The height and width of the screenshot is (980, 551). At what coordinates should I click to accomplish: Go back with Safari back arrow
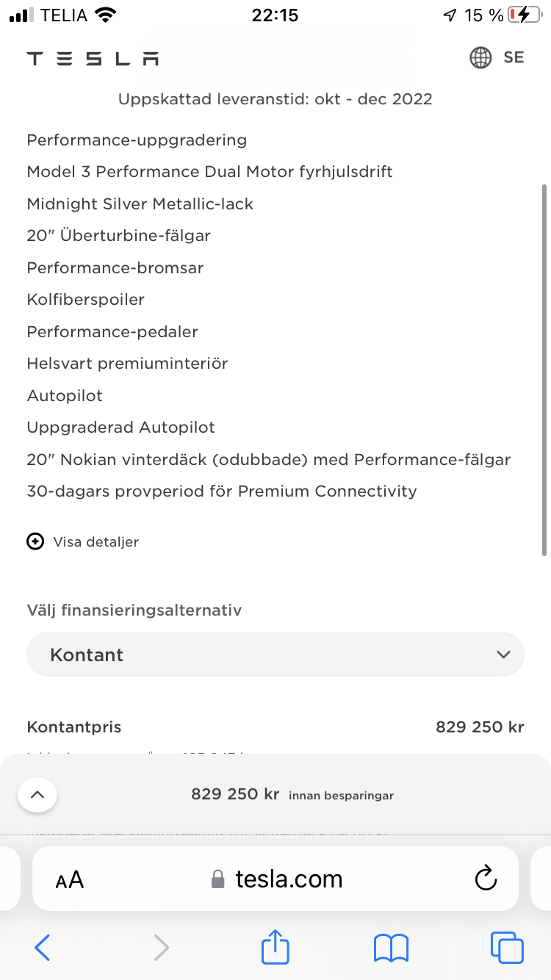[43, 948]
